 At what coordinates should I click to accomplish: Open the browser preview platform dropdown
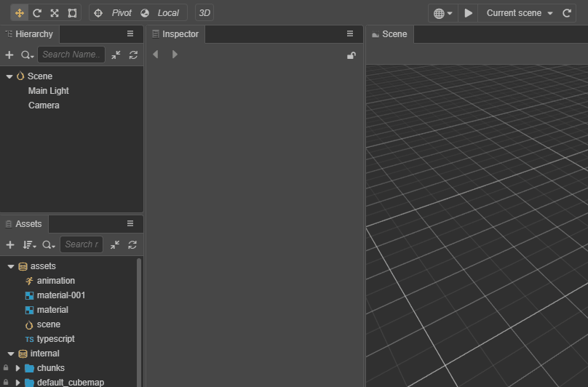coord(443,13)
